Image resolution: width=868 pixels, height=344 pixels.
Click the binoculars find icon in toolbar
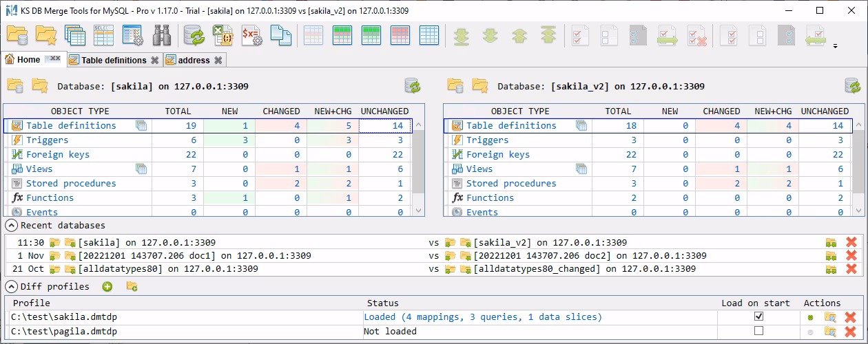click(x=162, y=34)
